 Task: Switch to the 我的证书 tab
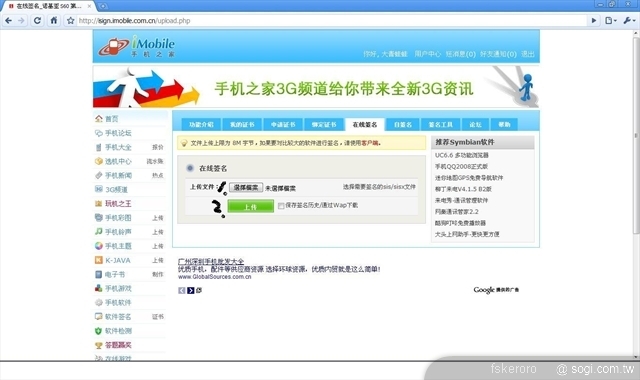coord(242,124)
